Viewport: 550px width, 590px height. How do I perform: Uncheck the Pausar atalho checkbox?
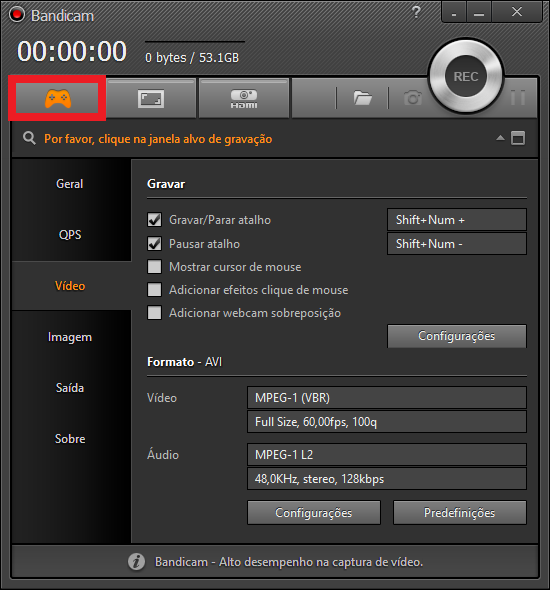(x=154, y=244)
